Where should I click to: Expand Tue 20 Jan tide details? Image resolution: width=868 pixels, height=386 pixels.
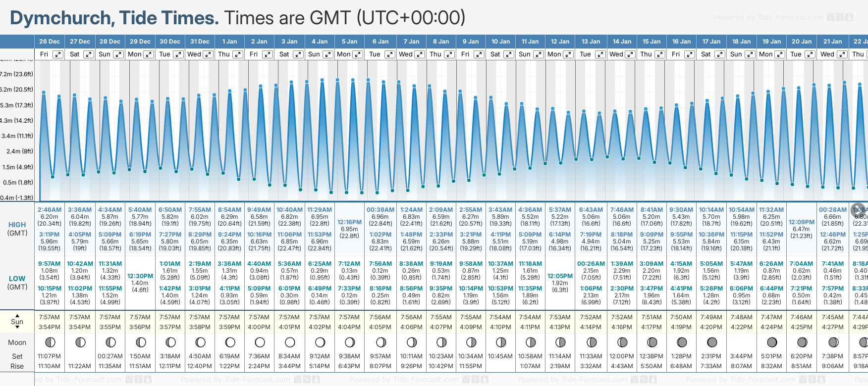click(810, 54)
